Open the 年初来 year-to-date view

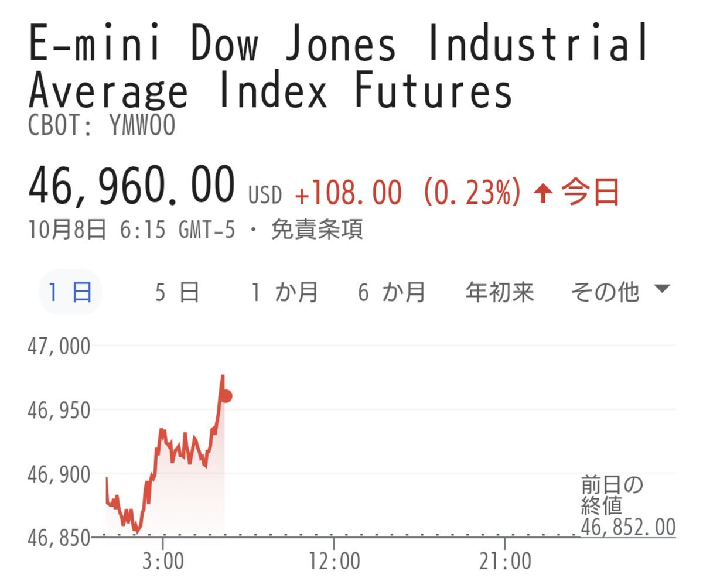click(500, 292)
